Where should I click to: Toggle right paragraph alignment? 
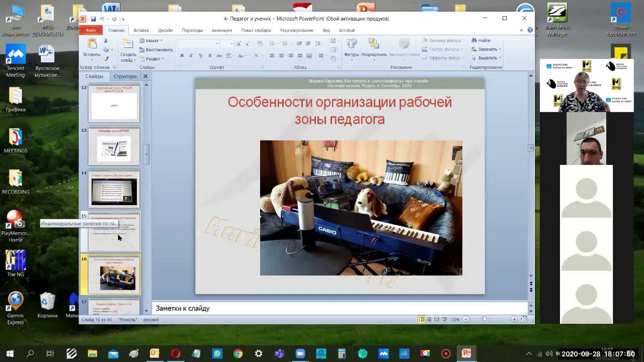[290, 55]
